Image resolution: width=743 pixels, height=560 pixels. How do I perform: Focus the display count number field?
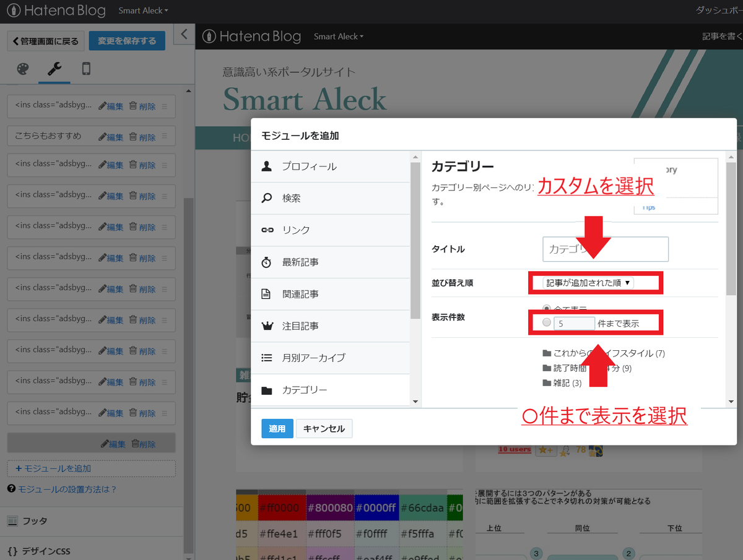575,323
